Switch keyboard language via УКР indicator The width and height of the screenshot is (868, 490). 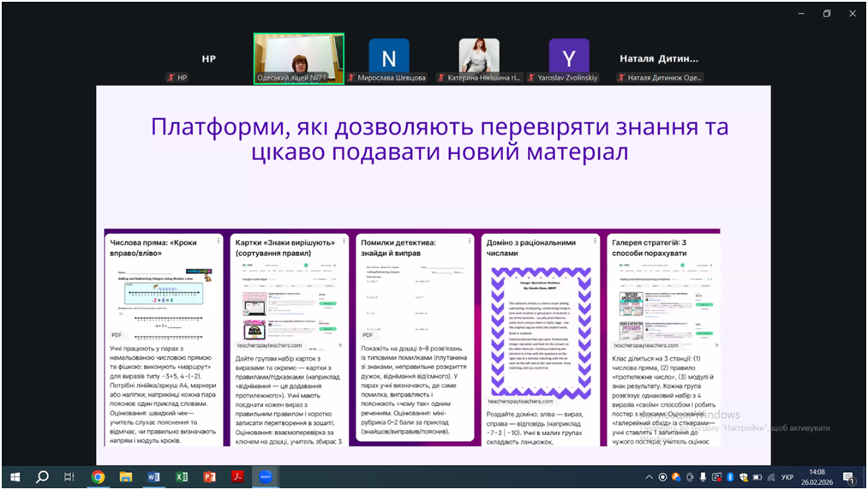click(x=787, y=477)
